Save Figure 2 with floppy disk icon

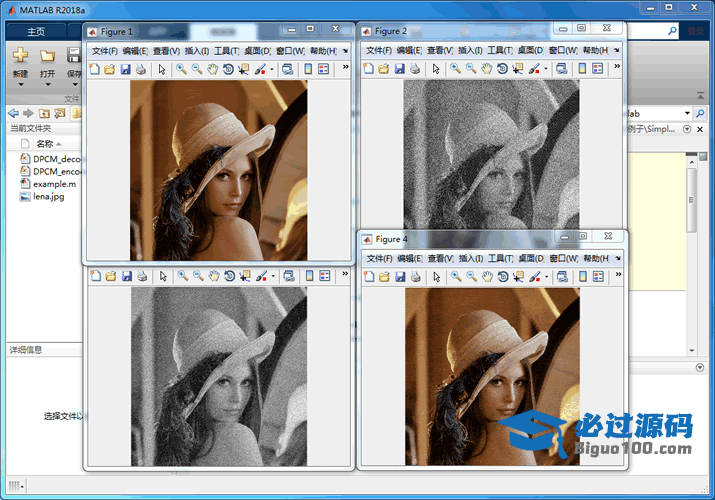coord(399,68)
